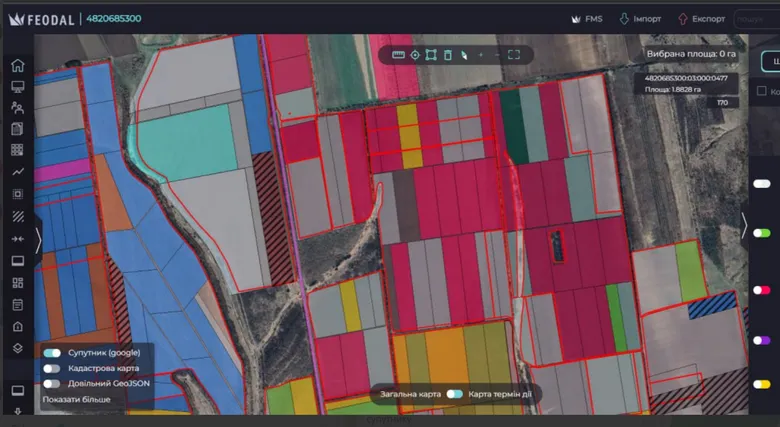Expand the right panel chevron arrow
The height and width of the screenshot is (427, 780).
744,225
